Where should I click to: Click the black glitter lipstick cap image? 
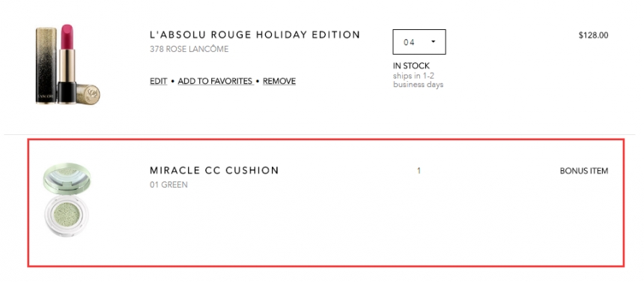pyautogui.click(x=46, y=65)
